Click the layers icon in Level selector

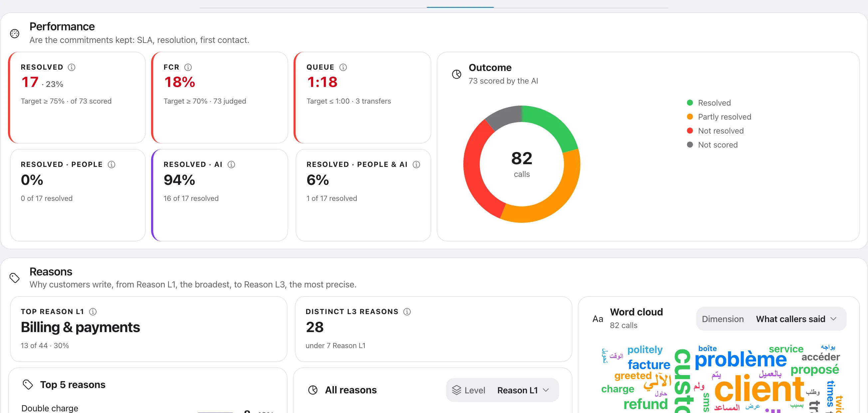[457, 390]
